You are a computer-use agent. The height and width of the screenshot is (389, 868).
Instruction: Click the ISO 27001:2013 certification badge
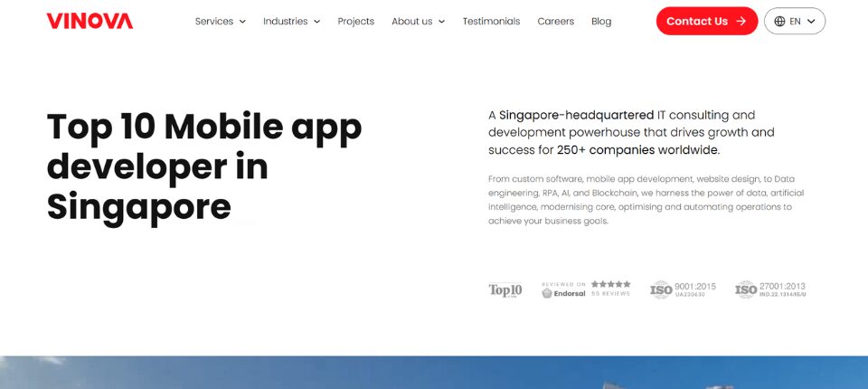tap(770, 289)
